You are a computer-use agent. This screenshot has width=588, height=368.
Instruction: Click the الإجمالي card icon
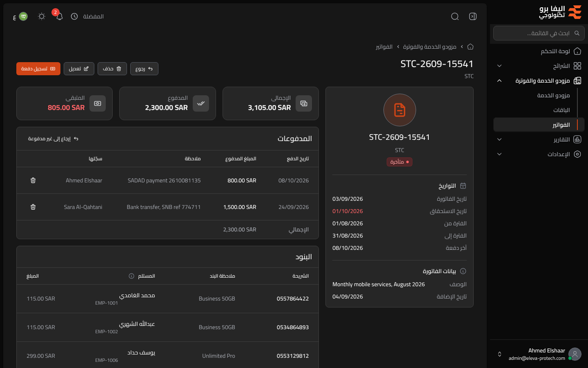[x=304, y=103]
